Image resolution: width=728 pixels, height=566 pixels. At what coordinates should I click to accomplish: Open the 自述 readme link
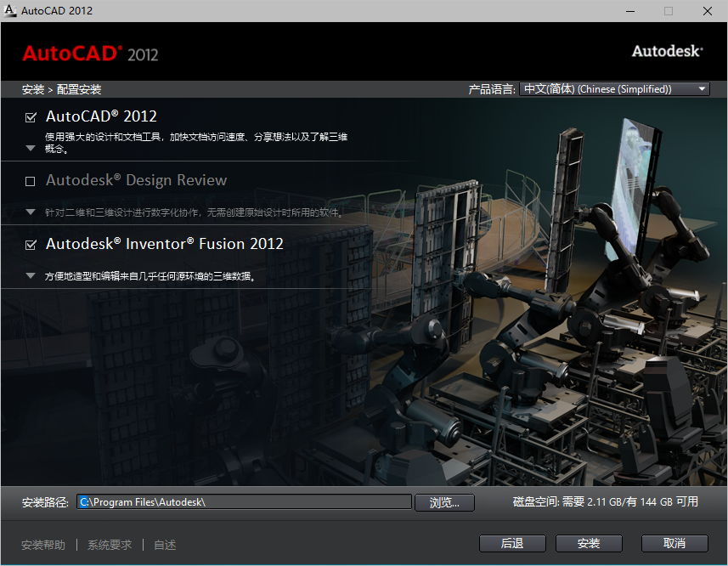point(164,545)
